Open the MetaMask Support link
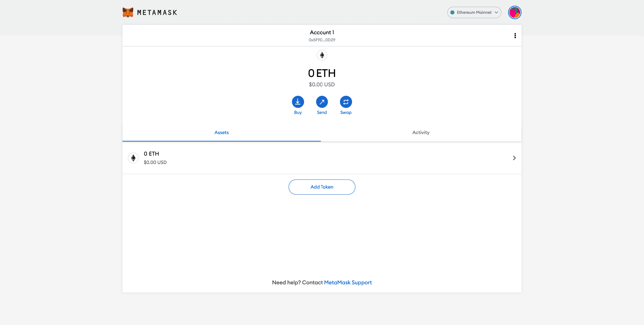Viewport: 644px width, 325px height. pos(348,282)
